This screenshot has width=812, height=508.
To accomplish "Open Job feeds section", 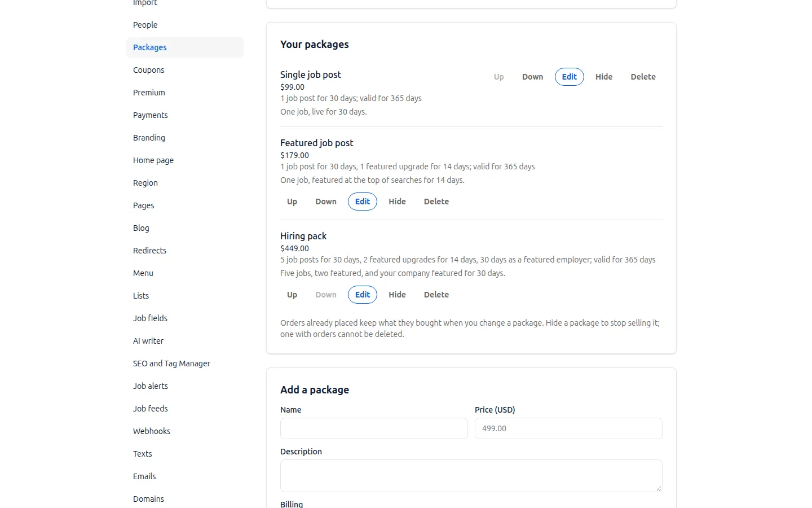I will [185, 409].
